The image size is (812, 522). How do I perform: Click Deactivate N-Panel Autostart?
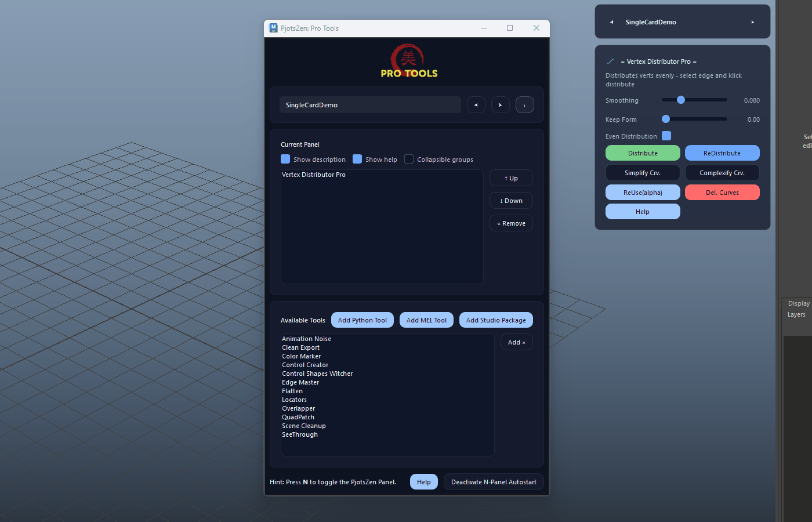click(494, 482)
